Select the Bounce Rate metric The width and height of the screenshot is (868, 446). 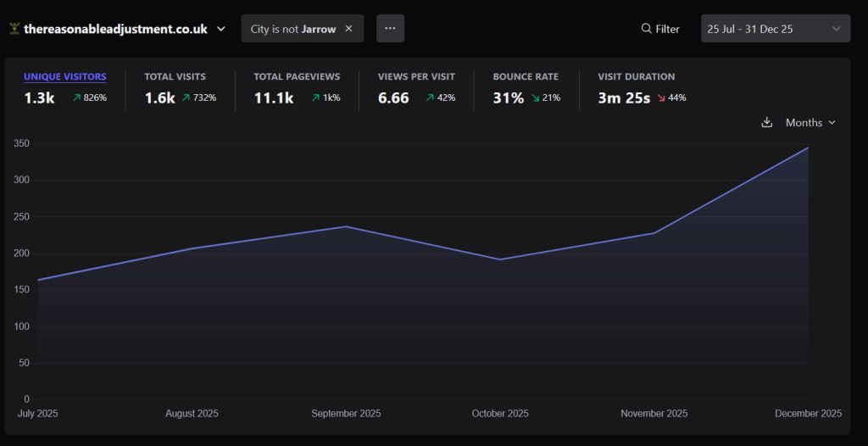tap(526, 77)
